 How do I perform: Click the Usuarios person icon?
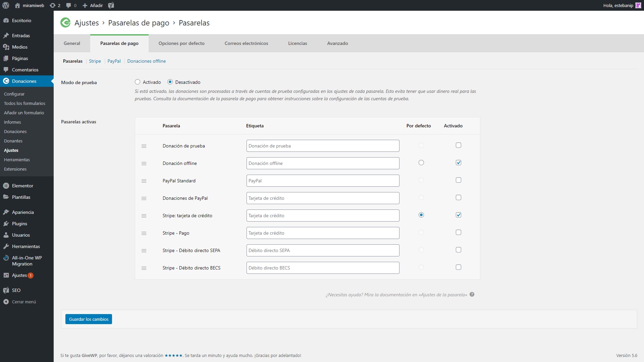coord(6,235)
